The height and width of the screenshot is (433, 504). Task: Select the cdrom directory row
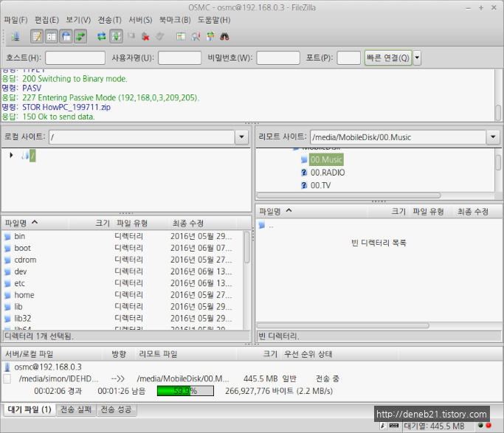pos(122,260)
